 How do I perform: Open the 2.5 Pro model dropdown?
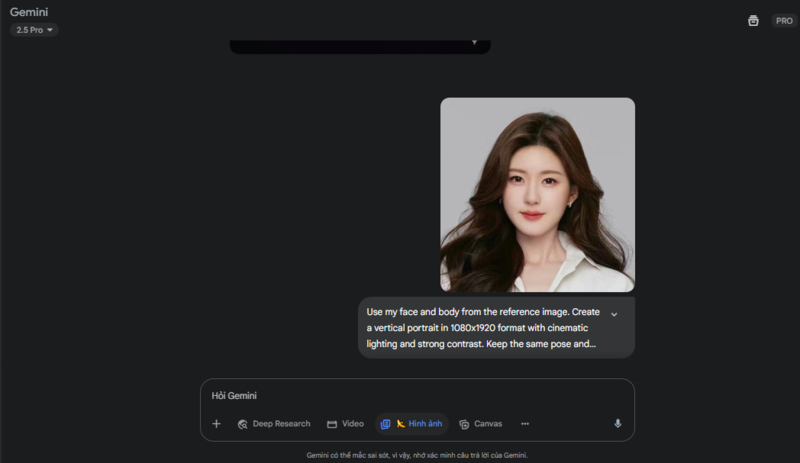click(34, 30)
